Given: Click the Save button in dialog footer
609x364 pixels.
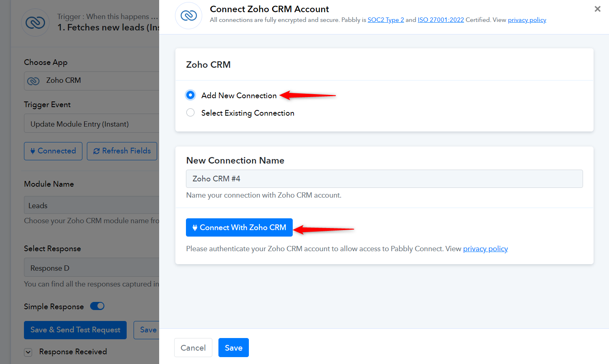Looking at the screenshot, I should pos(233,348).
